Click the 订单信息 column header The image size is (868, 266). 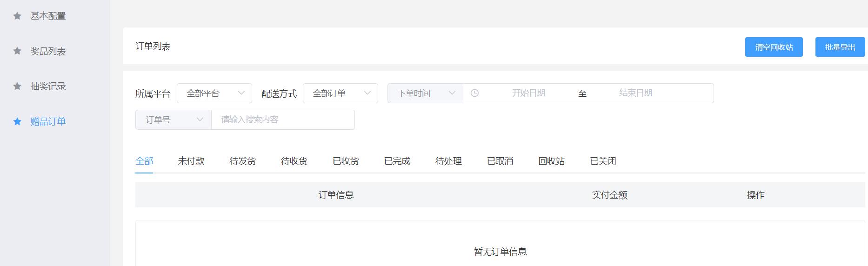[336, 195]
